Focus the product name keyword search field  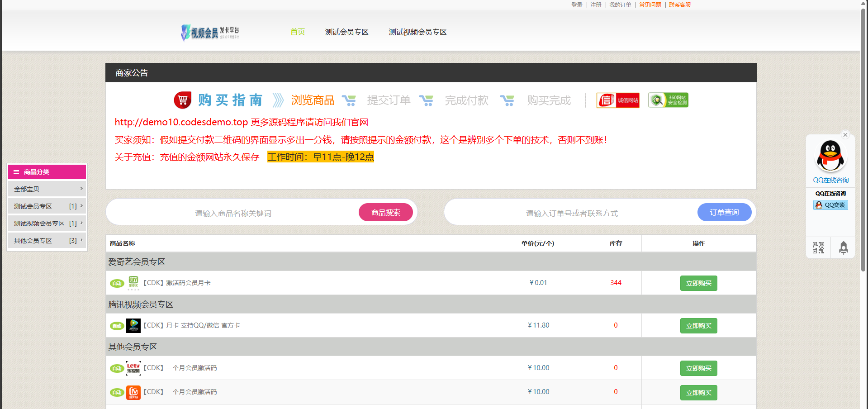coord(233,213)
